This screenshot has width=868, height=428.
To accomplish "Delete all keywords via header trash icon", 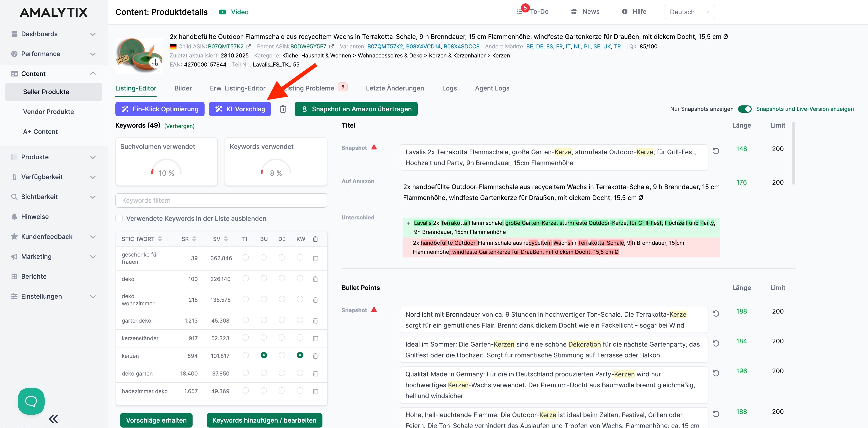I will [315, 239].
